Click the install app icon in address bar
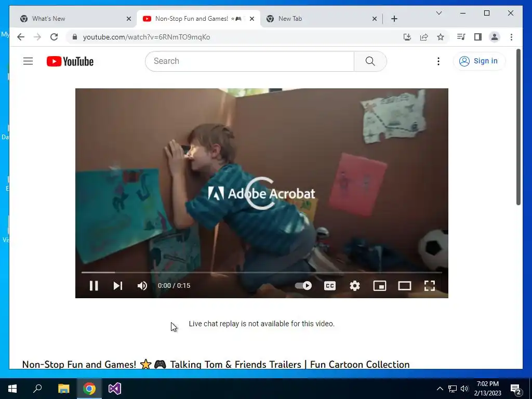The width and height of the screenshot is (532, 399). click(407, 37)
